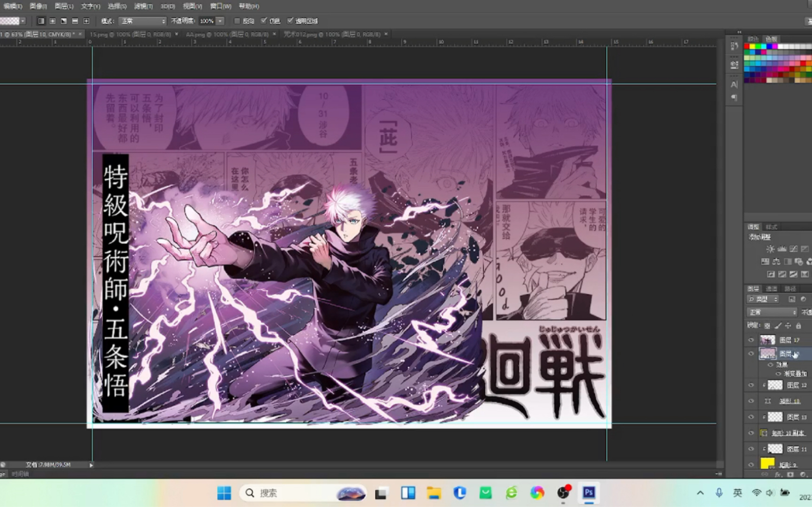Click pixel layer filter icon
The image size is (812, 507).
click(x=792, y=299)
